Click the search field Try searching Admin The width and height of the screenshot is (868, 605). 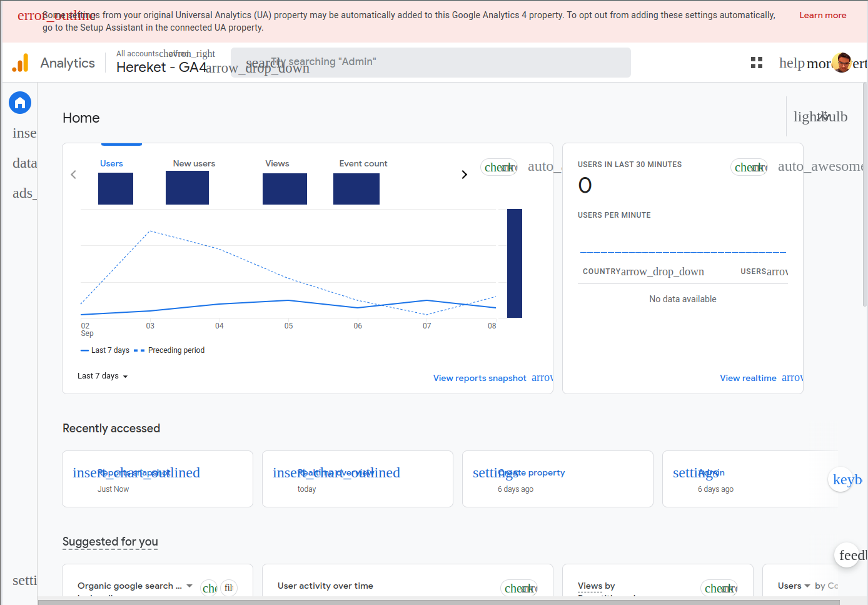point(431,63)
